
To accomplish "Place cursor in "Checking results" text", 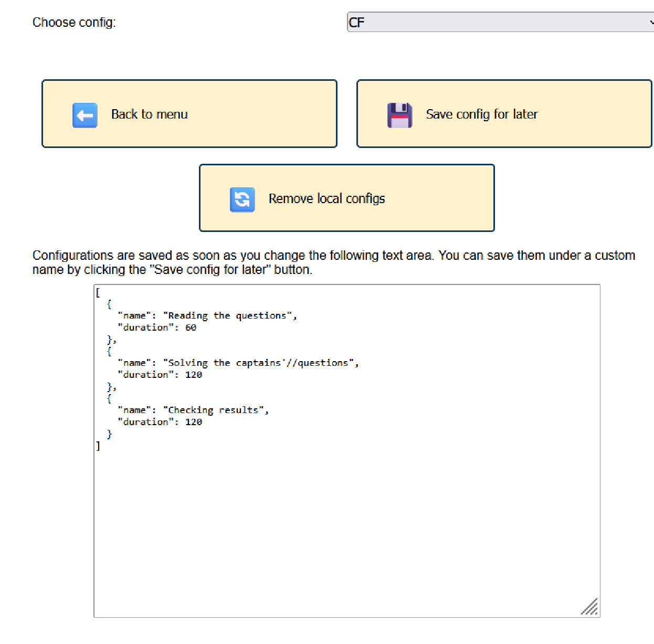I will 215,410.
